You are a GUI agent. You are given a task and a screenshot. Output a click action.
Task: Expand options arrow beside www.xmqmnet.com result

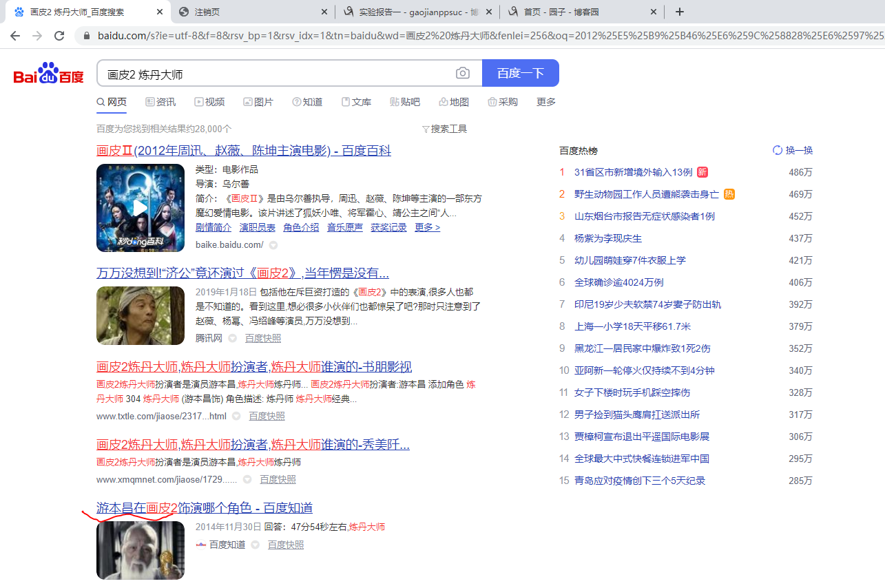click(x=247, y=479)
